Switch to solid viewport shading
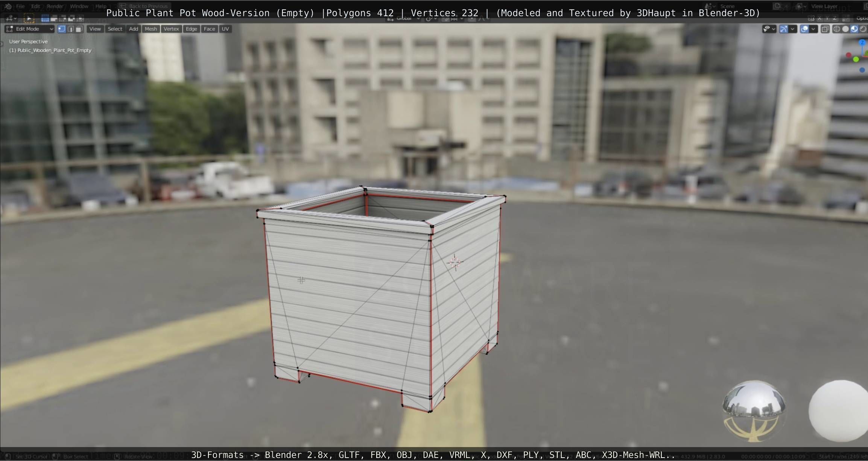Screen dimensions: 868x461 (x=845, y=29)
